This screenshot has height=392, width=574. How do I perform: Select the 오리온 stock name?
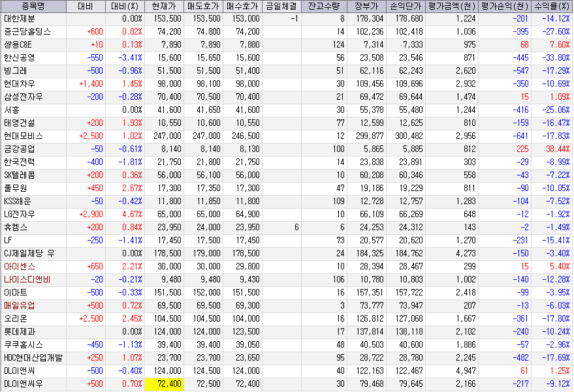pyautogui.click(x=16, y=319)
